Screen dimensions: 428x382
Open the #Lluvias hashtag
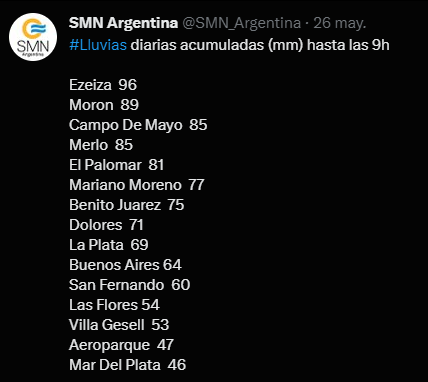(98, 45)
